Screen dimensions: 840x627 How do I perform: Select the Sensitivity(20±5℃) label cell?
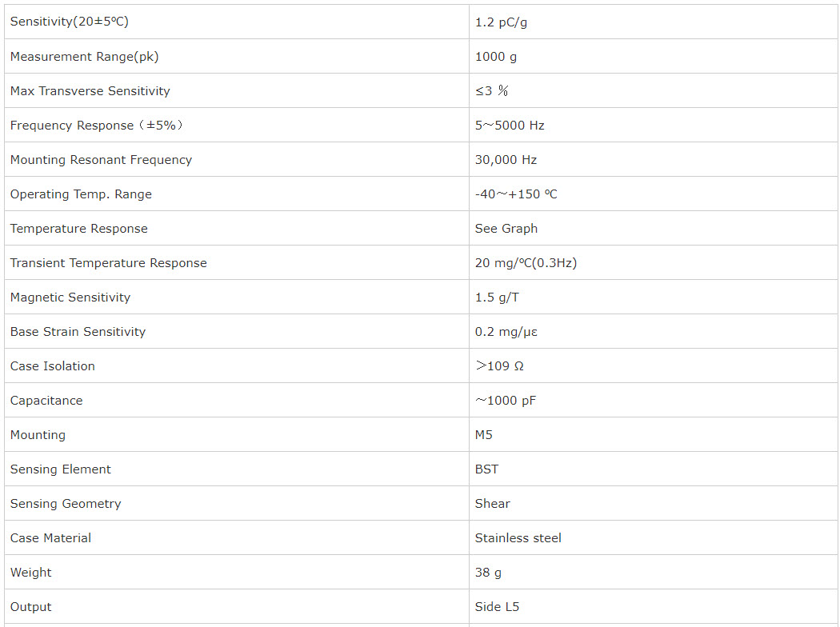point(237,22)
